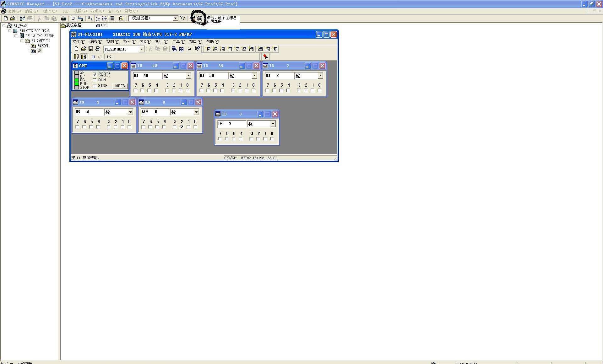This screenshot has width=603, height=364.
Task: Open format dropdown in IB 48 window
Action: click(x=188, y=76)
